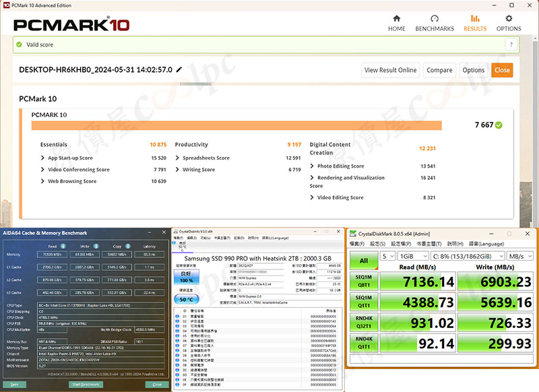
Task: Click the 7136.14 read result bar
Action: point(418,282)
